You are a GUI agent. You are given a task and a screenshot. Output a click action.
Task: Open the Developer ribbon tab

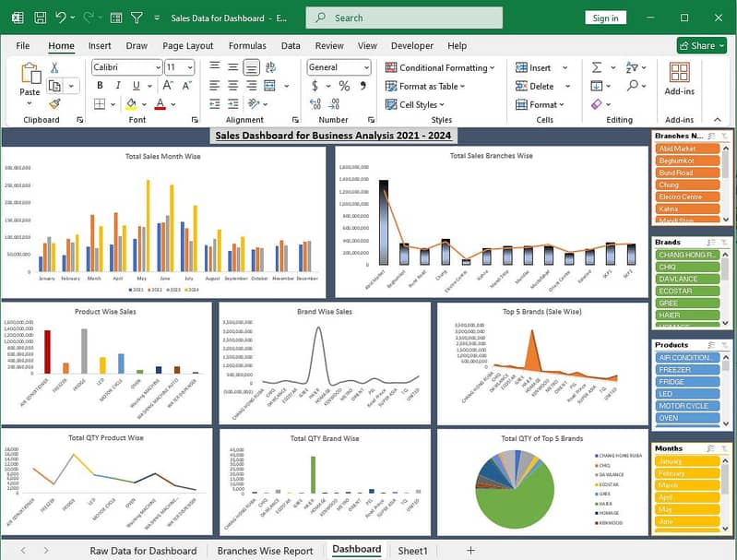coord(412,45)
